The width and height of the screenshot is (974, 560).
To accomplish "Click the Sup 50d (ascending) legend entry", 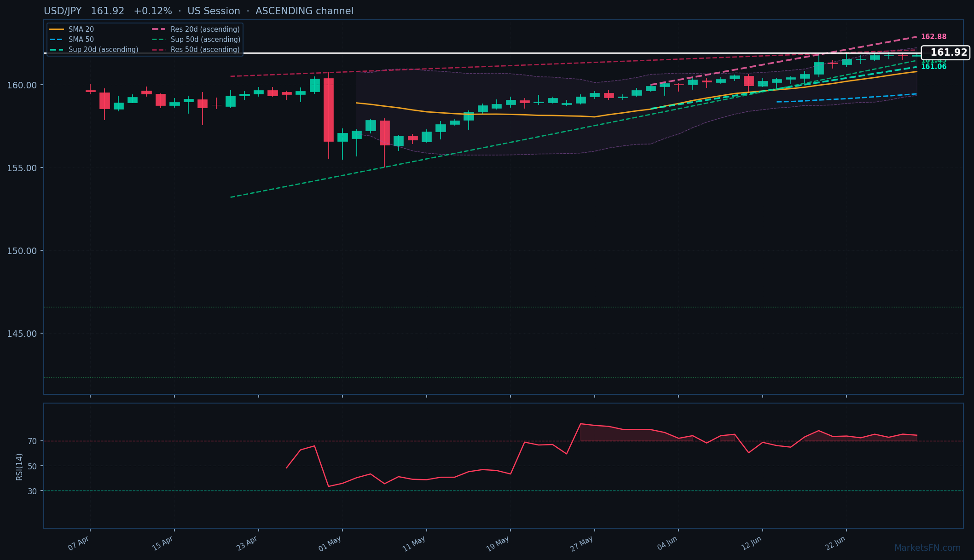I will 196,40.
